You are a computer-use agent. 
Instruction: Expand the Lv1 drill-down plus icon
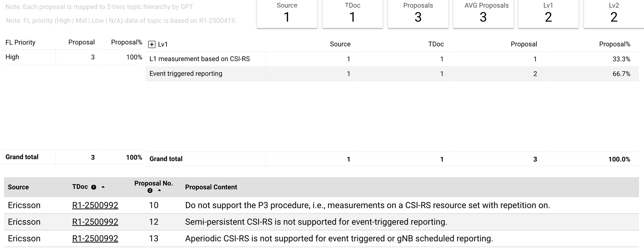click(152, 44)
